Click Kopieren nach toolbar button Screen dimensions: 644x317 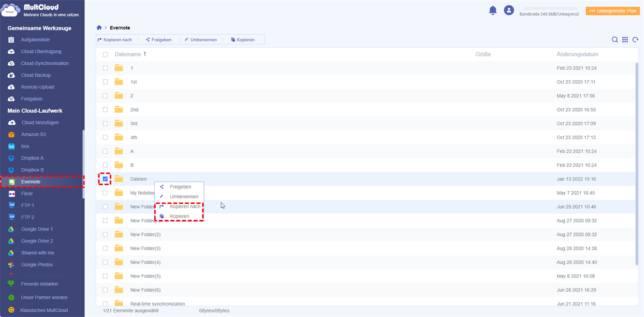pos(115,40)
